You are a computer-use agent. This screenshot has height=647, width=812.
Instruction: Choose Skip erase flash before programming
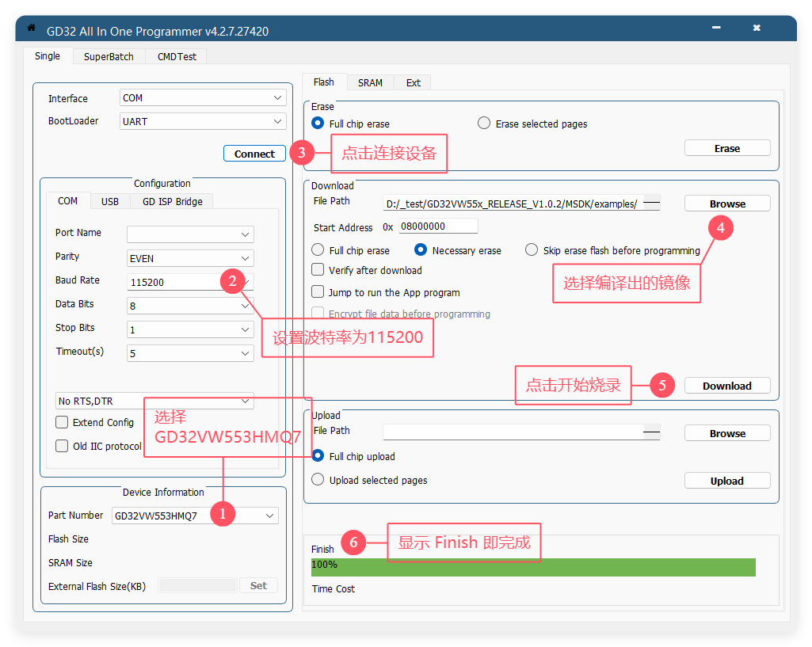click(532, 250)
